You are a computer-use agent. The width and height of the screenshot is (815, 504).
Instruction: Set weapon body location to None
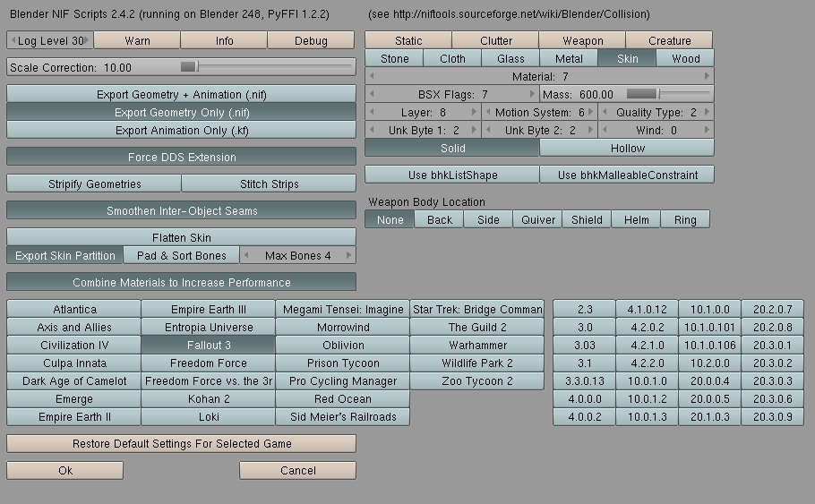[390, 219]
